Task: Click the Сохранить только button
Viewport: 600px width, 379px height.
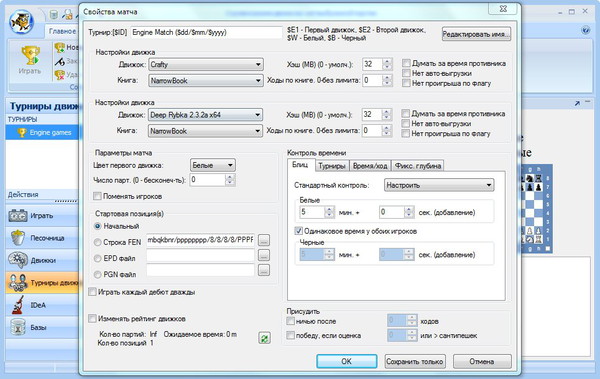Action: (x=415, y=361)
